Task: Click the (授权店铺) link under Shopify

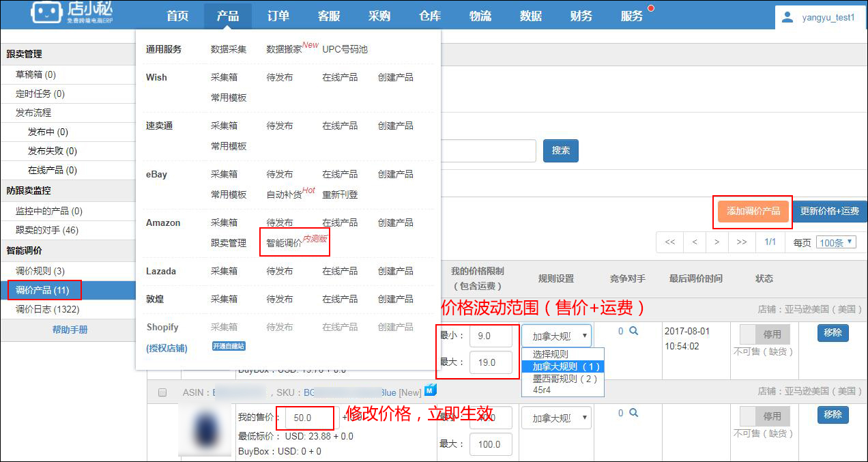Action: click(x=167, y=348)
